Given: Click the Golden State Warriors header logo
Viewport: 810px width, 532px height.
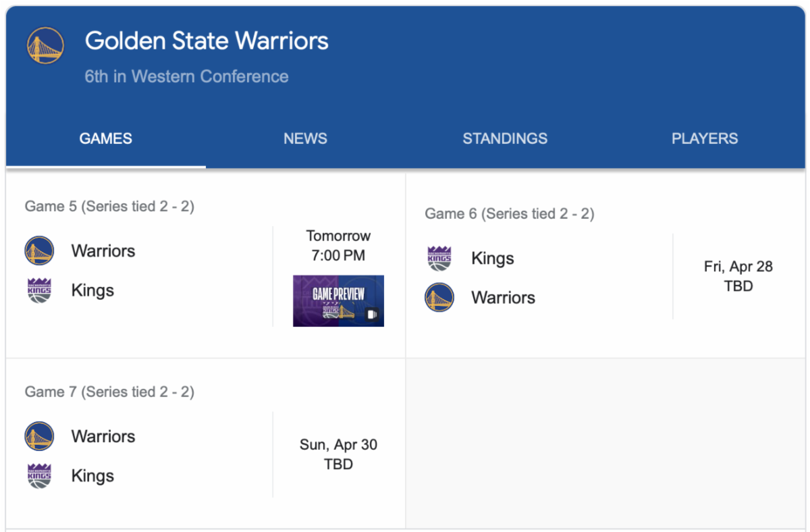Looking at the screenshot, I should click(x=45, y=46).
